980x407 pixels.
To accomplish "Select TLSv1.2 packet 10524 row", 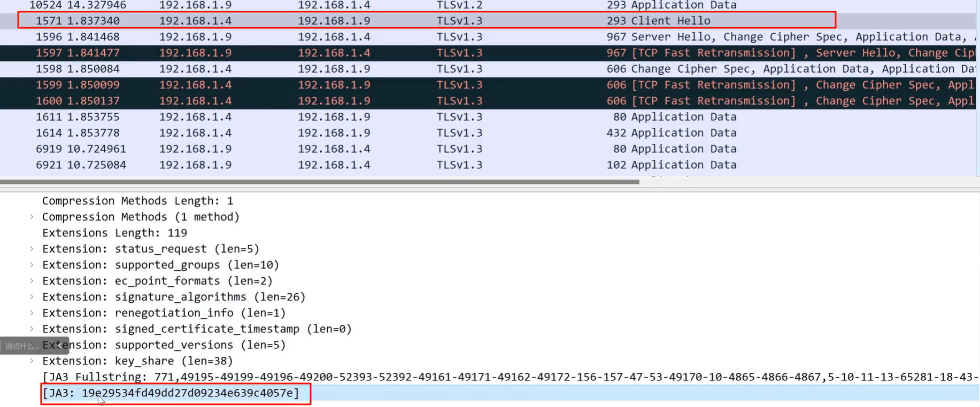I will (x=488, y=5).
